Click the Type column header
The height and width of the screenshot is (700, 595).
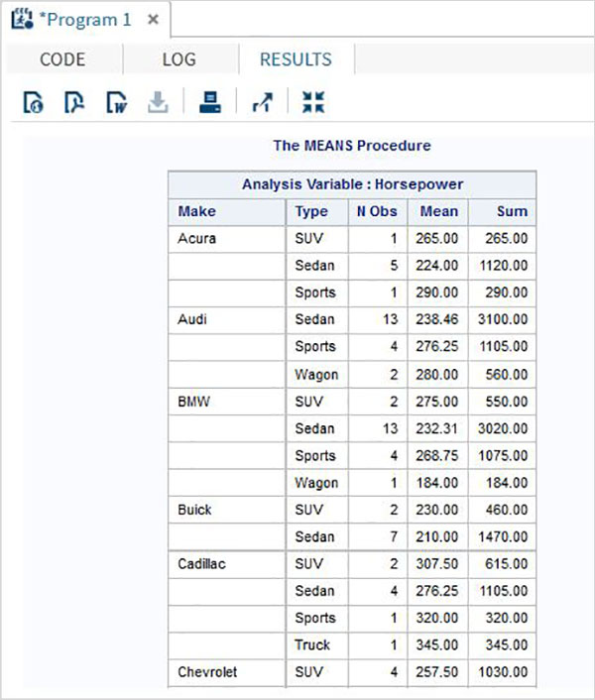(311, 211)
